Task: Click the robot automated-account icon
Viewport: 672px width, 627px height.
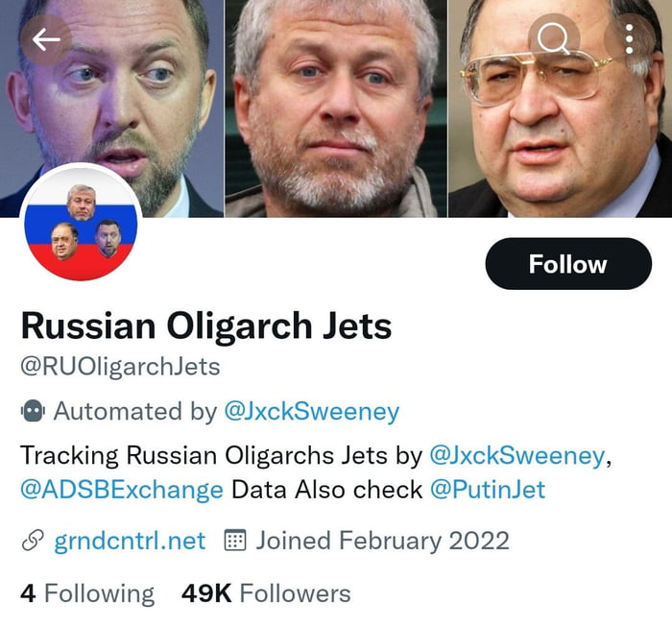Action: (x=33, y=412)
